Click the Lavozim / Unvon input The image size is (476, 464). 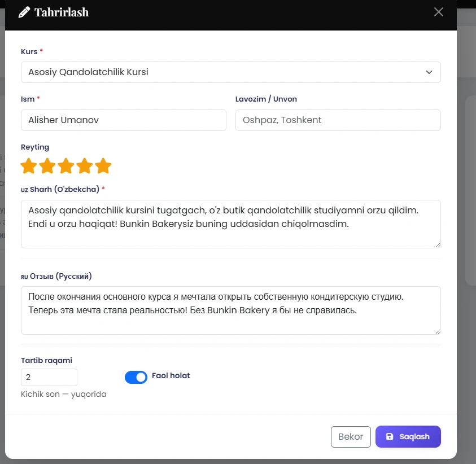click(x=338, y=120)
